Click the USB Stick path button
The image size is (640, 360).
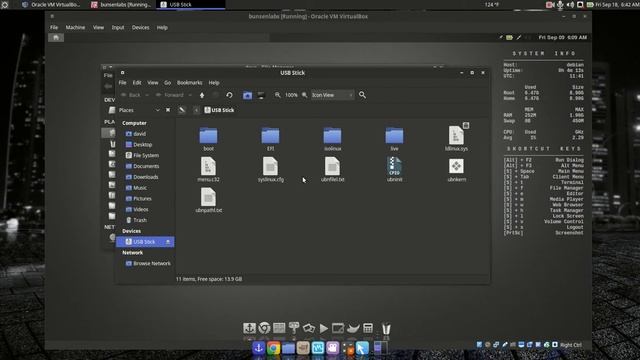pyautogui.click(x=219, y=110)
